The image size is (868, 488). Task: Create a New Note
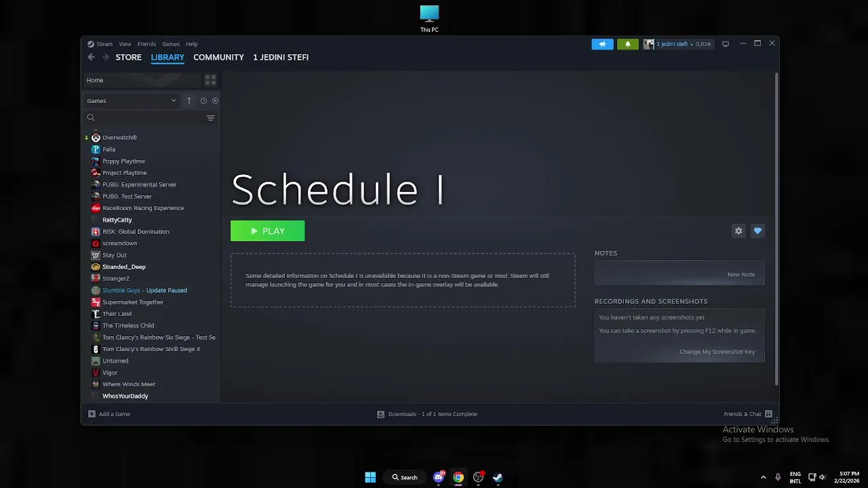click(x=741, y=274)
